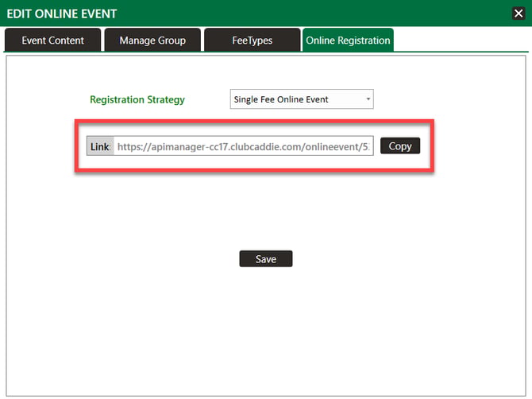This screenshot has width=532, height=399.
Task: Click blank panel area below Save button
Action: click(266, 334)
